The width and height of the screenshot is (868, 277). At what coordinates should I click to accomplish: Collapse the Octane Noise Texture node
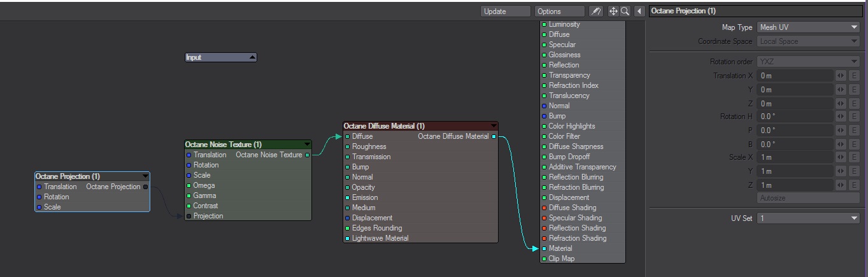pyautogui.click(x=307, y=145)
